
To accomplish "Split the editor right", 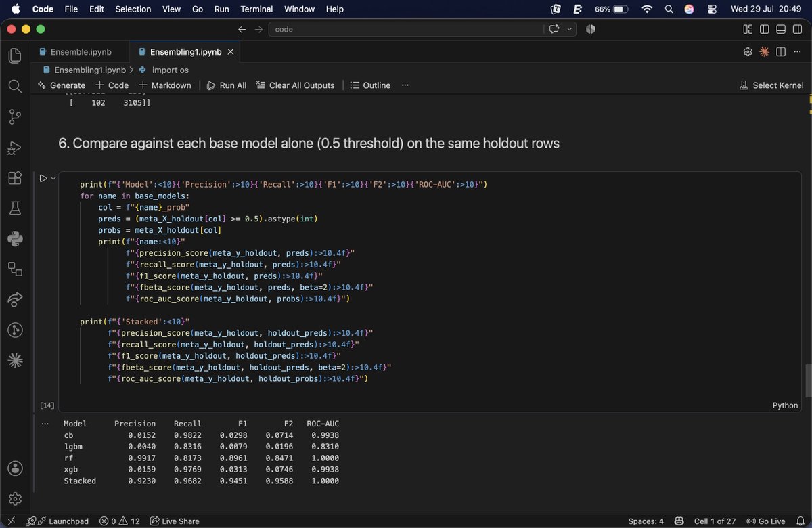I will (x=781, y=51).
